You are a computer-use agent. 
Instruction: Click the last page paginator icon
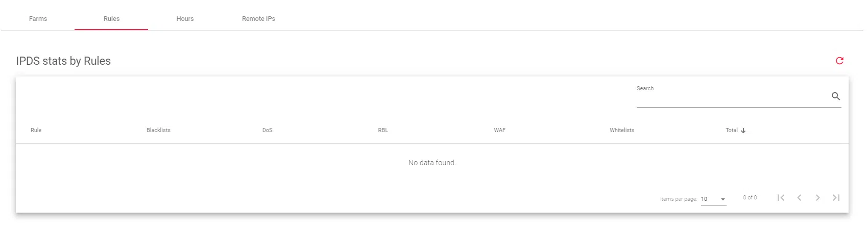[836, 198]
